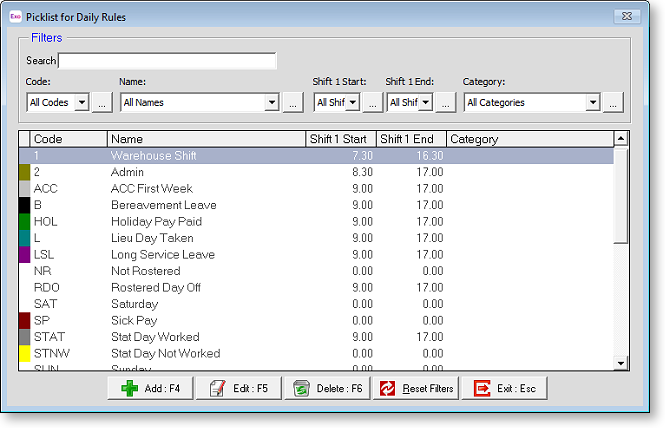Viewport: 665px width, 428px height.
Task: Click the Reset Filters red arrows icon
Action: (388, 388)
